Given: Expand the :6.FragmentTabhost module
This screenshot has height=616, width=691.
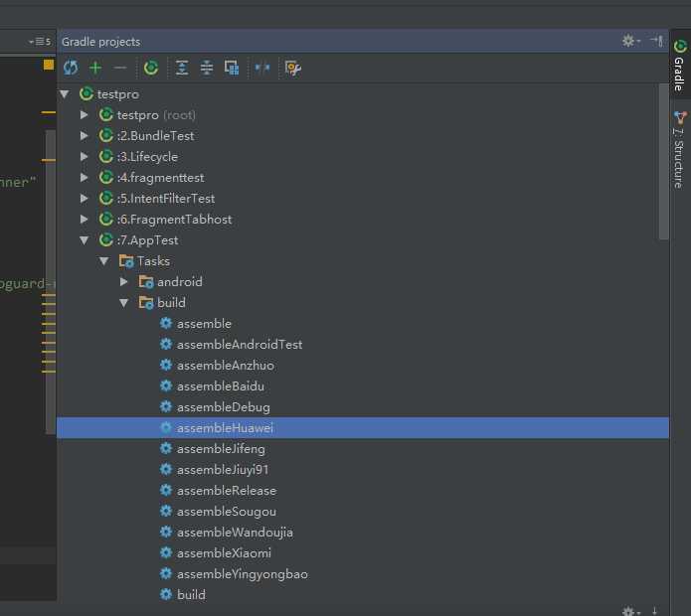Looking at the screenshot, I should 84,219.
